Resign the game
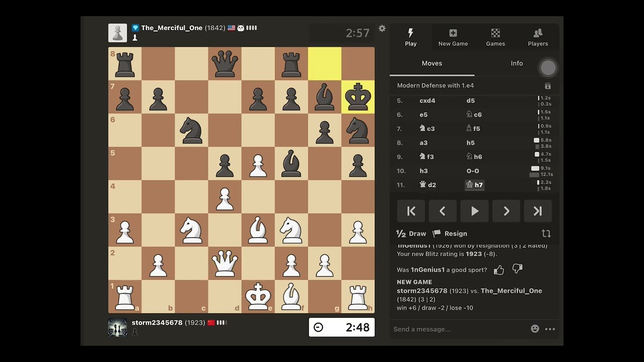The width and height of the screenshot is (644, 362). (450, 234)
